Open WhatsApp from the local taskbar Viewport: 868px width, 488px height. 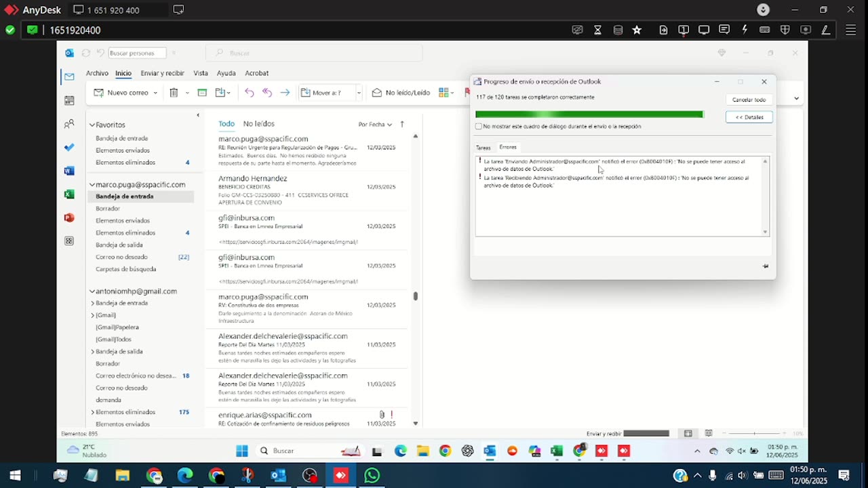click(372, 476)
